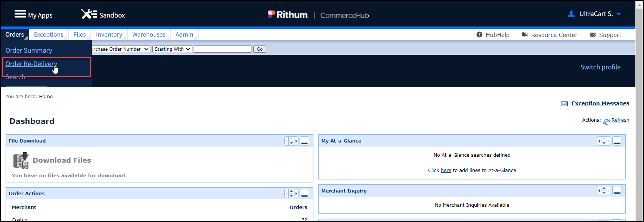Move File Download panel down with arrow
This screenshot has width=644, height=222.
pos(291,143)
